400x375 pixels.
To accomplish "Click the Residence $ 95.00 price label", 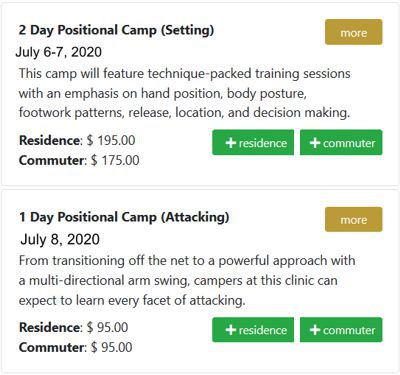I will [x=73, y=327].
